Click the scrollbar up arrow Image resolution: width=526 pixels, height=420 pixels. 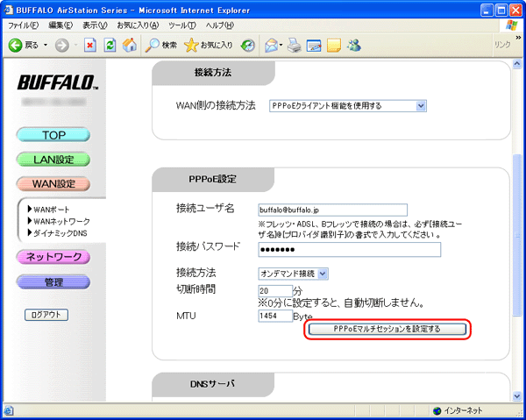(x=517, y=64)
